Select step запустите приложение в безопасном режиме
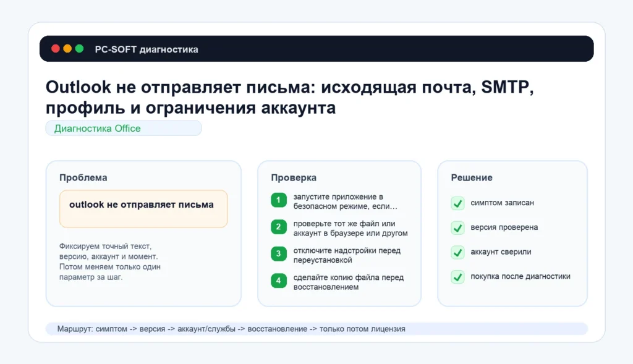This screenshot has width=633, height=364. (x=345, y=201)
